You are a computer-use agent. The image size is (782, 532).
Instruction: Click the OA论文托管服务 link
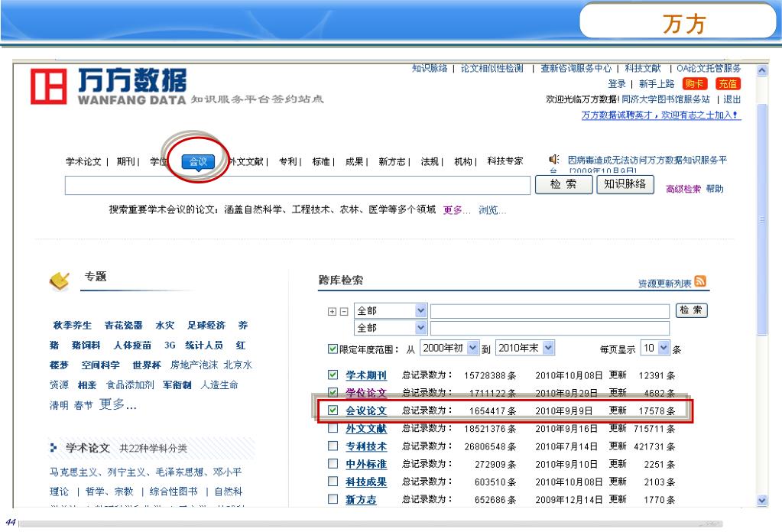709,68
